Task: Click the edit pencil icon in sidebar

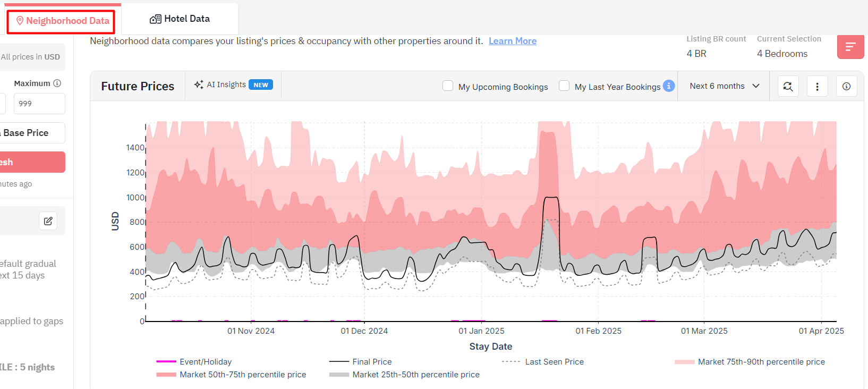Action: [x=48, y=221]
